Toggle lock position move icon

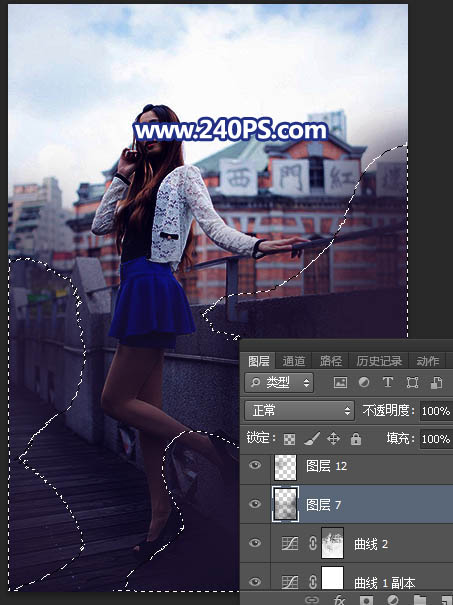(x=333, y=439)
